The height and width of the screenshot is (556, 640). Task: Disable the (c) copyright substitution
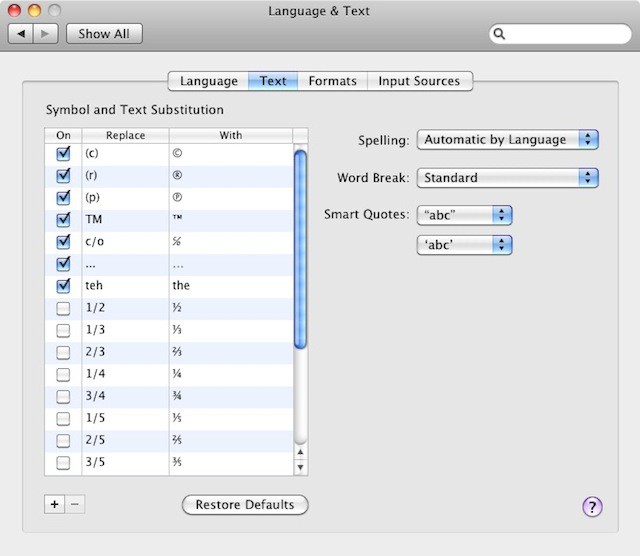[x=63, y=154]
